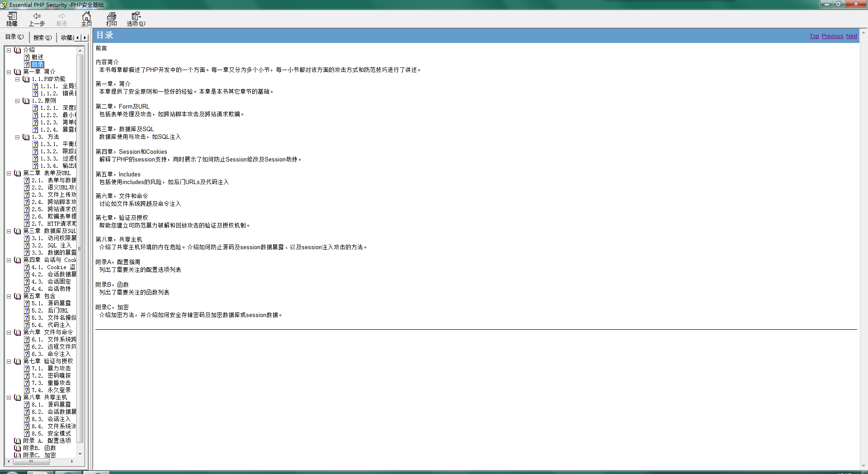Open the 附录C. 加密 entry
The image size is (868, 474).
pos(39,455)
